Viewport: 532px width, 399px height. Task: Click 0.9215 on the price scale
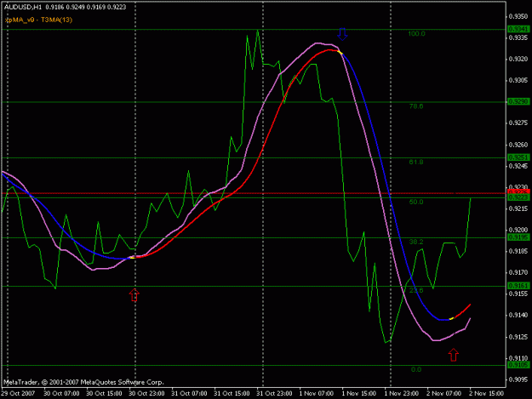click(518, 208)
